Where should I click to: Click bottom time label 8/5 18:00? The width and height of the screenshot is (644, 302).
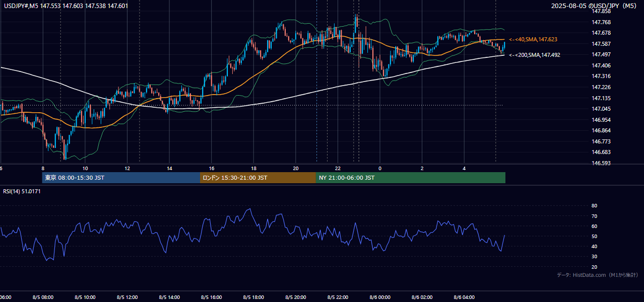coord(254,297)
